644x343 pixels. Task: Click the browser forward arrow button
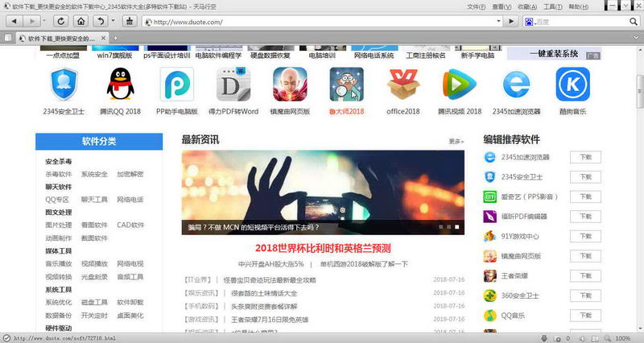31,22
